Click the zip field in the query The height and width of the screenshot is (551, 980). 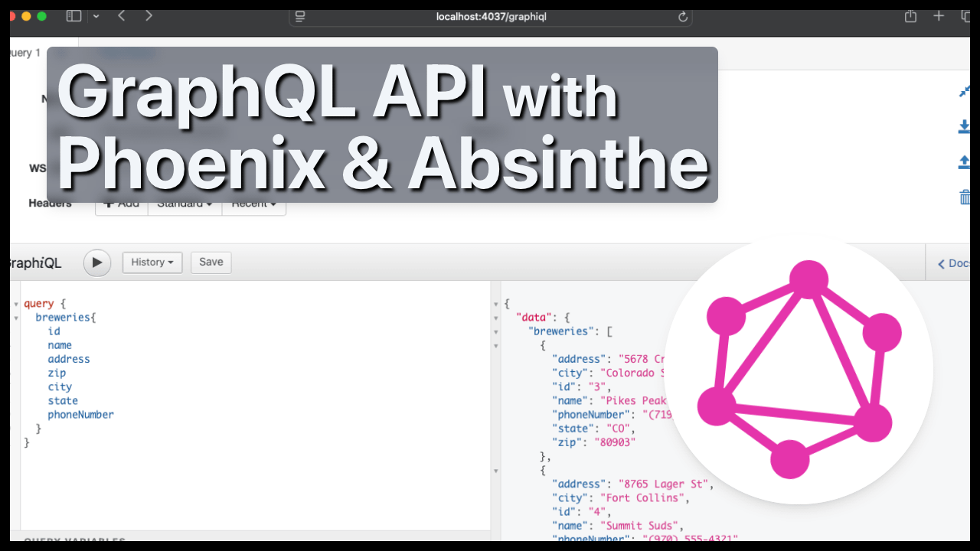[x=57, y=373]
